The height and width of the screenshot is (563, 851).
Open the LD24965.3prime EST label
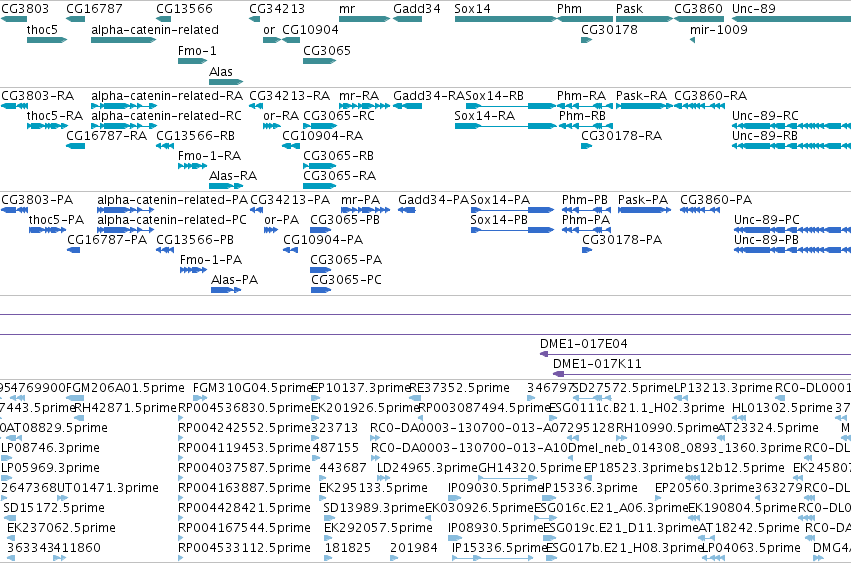tap(427, 468)
